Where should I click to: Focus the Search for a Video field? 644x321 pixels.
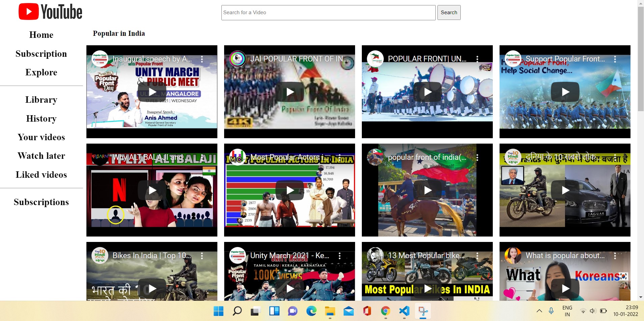[328, 13]
